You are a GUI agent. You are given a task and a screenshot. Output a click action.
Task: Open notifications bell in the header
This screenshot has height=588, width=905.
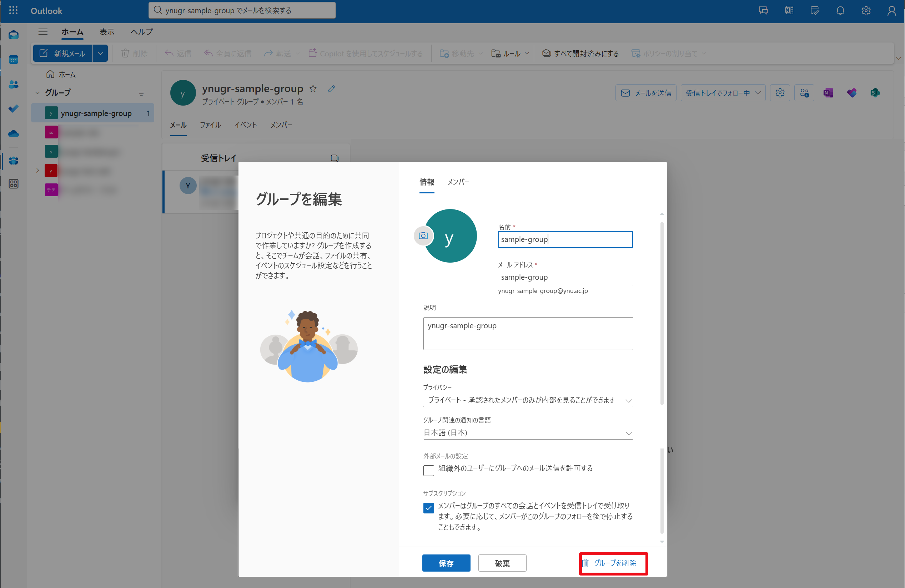[840, 10]
